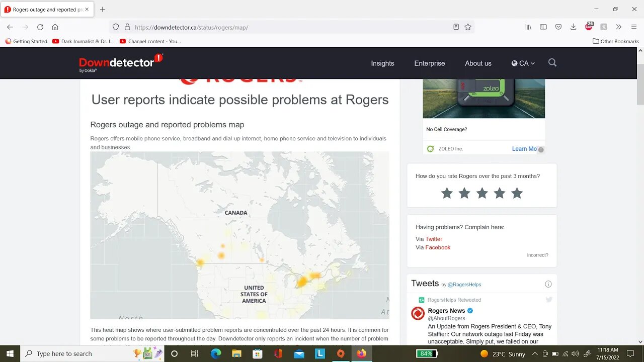Open the About us menu item
Viewport: 644px width, 362px height.
478,63
